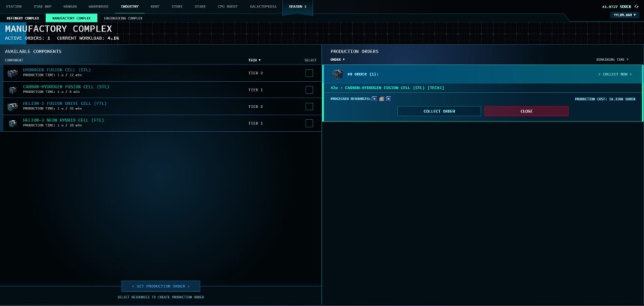644x306 pixels.
Task: Go to the Store tab
Action: click(x=177, y=7)
